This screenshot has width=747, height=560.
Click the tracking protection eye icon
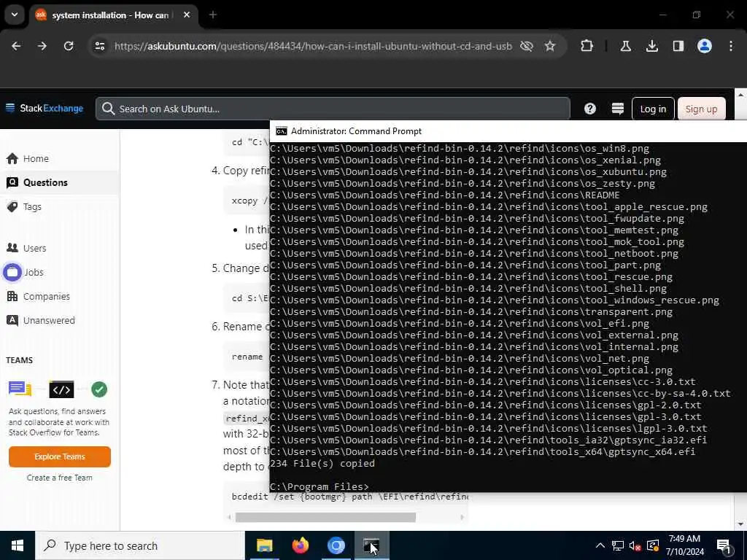[527, 46]
